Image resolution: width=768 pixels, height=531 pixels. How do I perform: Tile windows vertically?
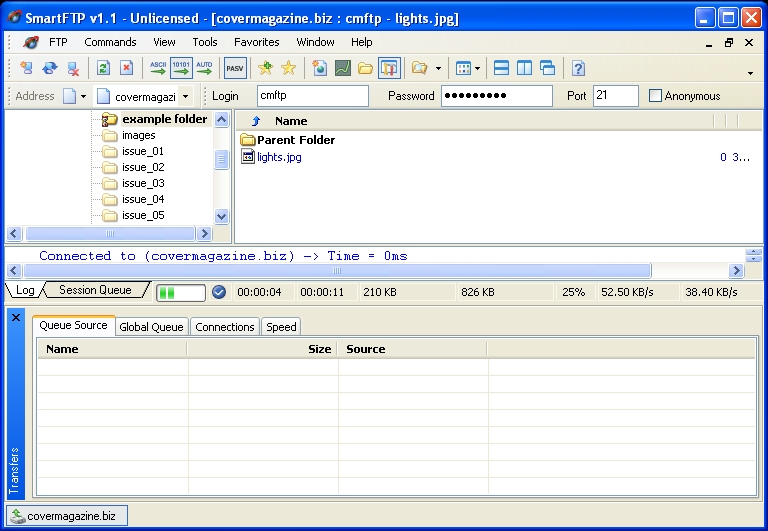point(524,68)
